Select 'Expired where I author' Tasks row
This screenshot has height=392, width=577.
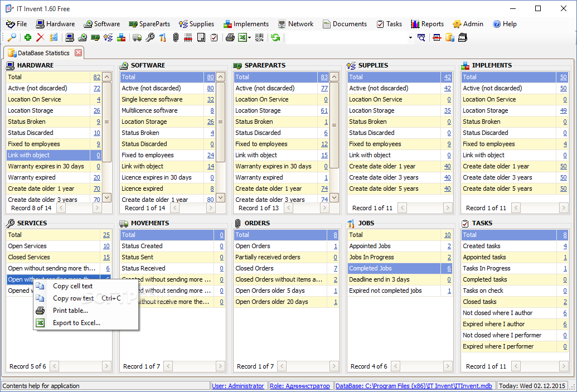pos(515,324)
